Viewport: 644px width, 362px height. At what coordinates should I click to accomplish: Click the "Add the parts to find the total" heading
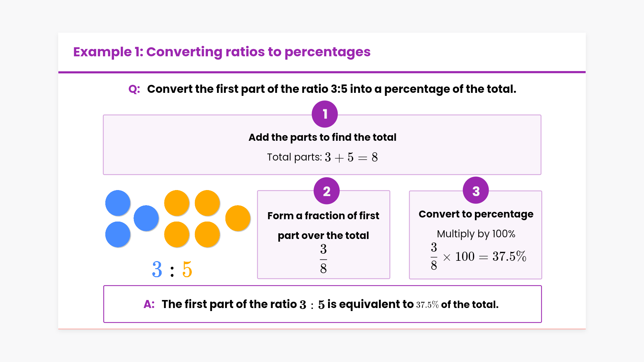click(x=322, y=137)
